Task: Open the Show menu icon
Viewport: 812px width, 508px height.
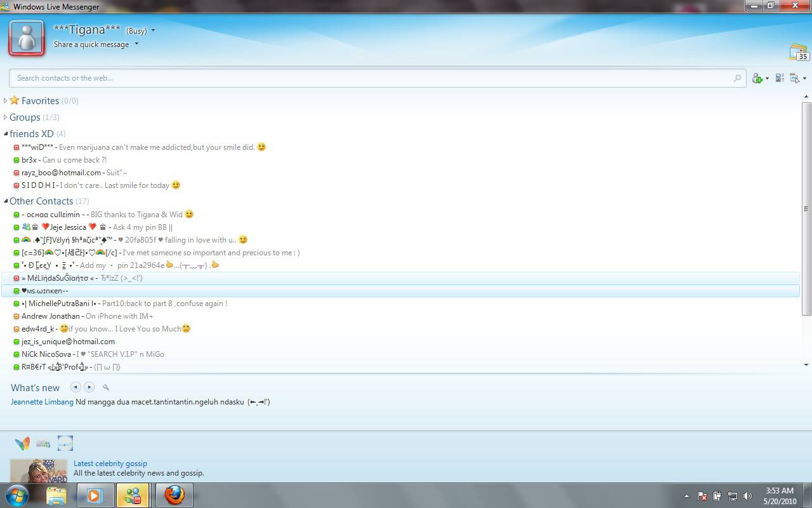Action: click(795, 78)
